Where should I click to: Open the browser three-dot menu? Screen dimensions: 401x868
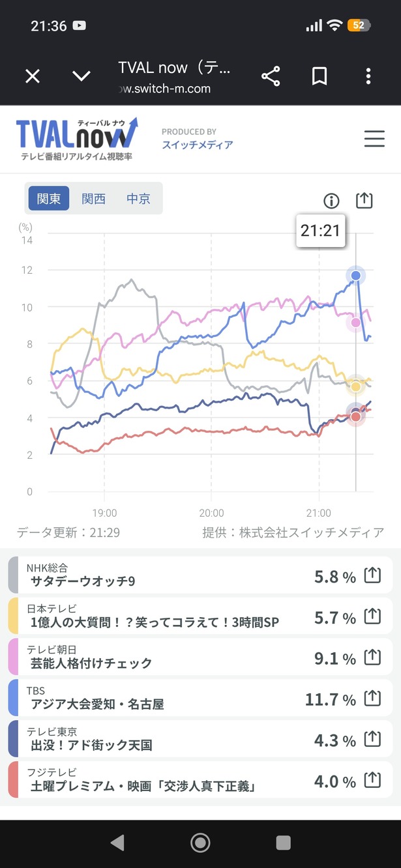tap(368, 77)
